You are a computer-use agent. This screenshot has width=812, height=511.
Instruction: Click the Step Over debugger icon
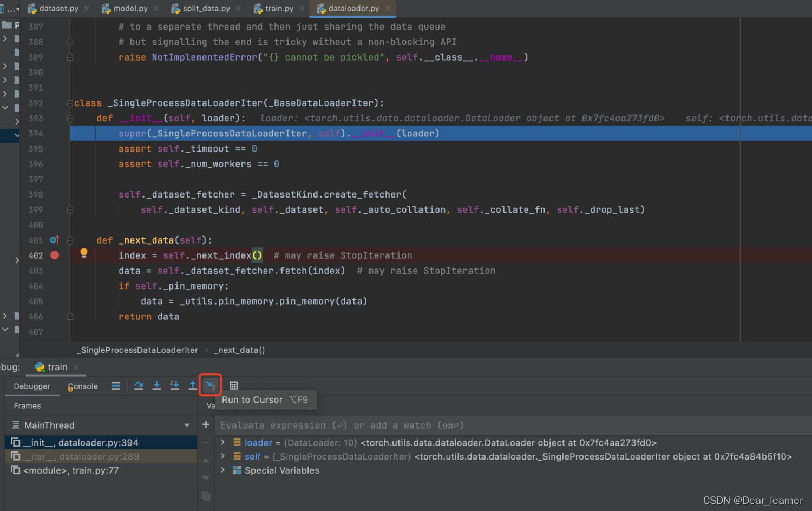pos(139,385)
